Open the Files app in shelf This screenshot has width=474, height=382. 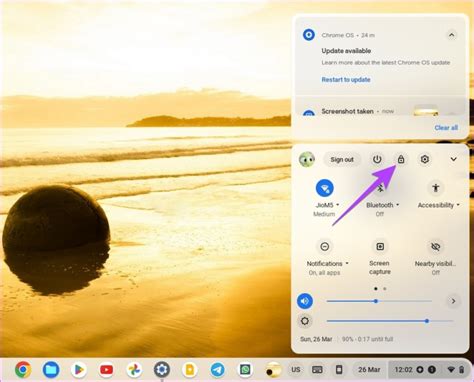coord(51,369)
